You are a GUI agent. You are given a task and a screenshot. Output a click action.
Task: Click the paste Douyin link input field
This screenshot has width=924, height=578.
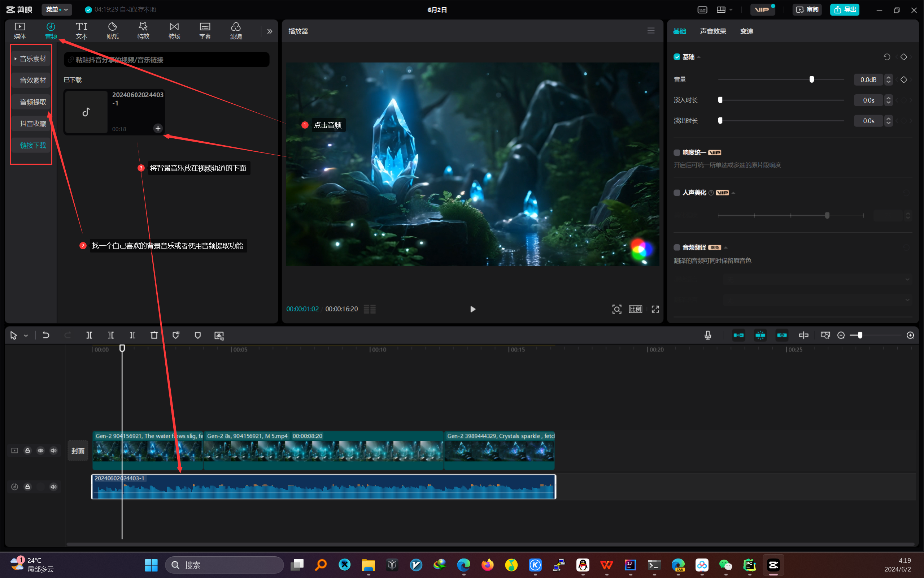click(166, 60)
